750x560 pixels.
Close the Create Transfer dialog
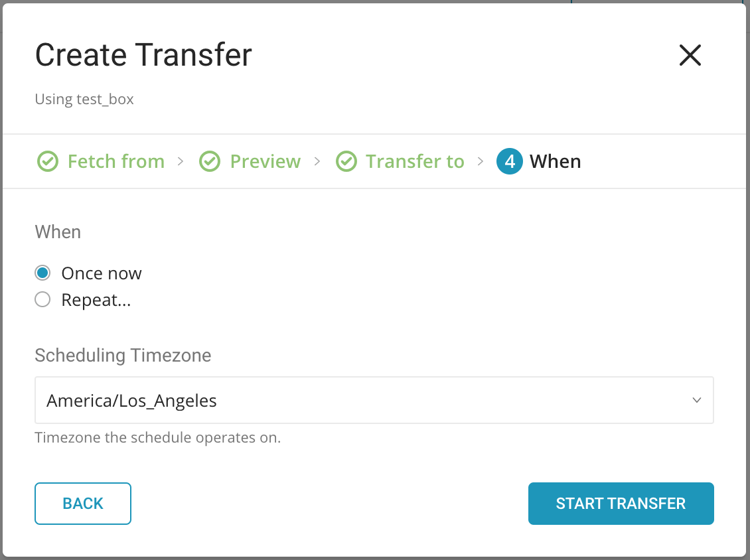(690, 55)
